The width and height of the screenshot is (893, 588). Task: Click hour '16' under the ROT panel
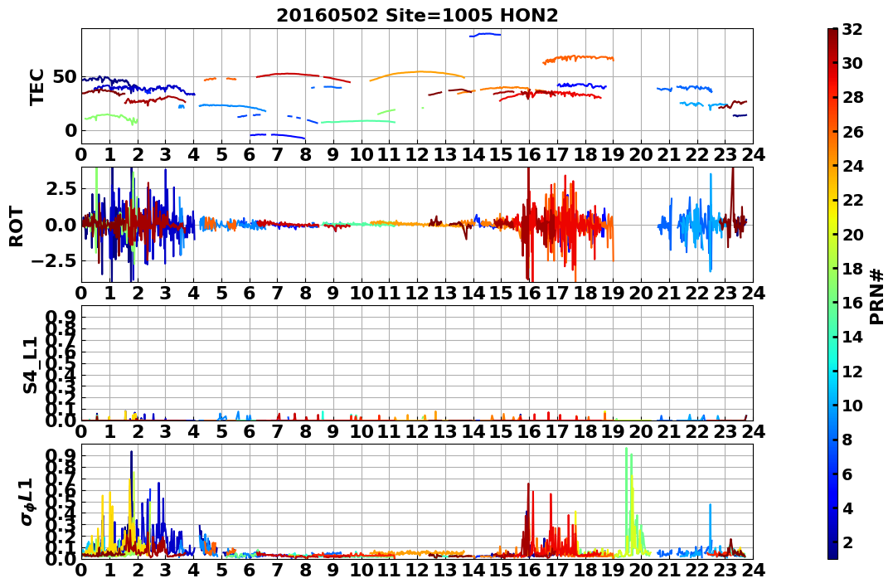point(529,294)
